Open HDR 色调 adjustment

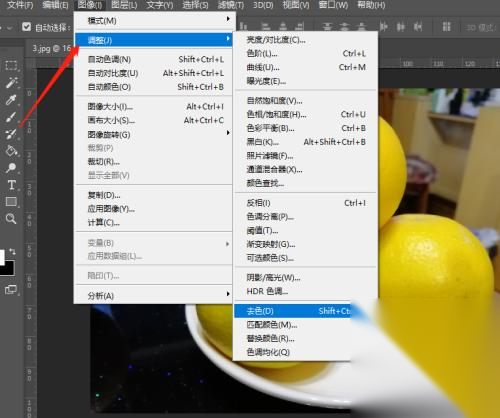[306, 291]
